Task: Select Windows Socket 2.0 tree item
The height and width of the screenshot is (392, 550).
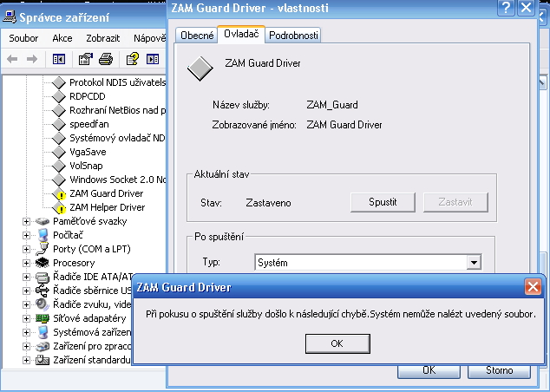Action: coord(117,180)
